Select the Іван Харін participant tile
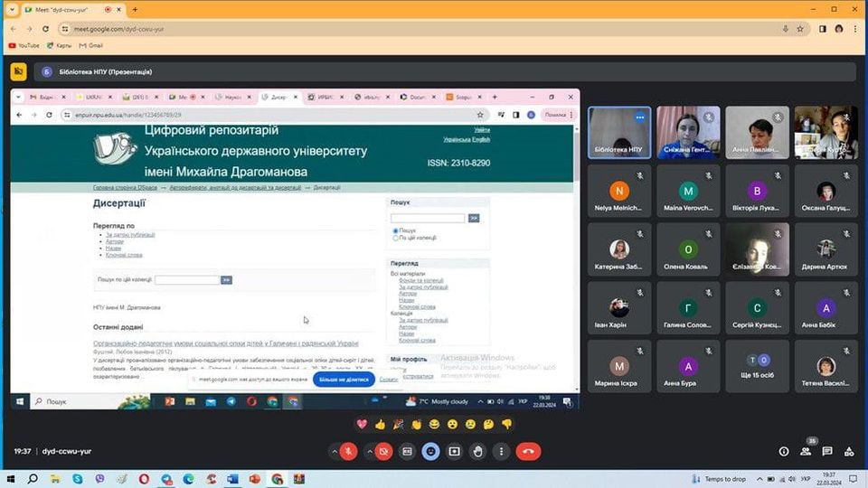The width and height of the screenshot is (868, 488). click(618, 308)
